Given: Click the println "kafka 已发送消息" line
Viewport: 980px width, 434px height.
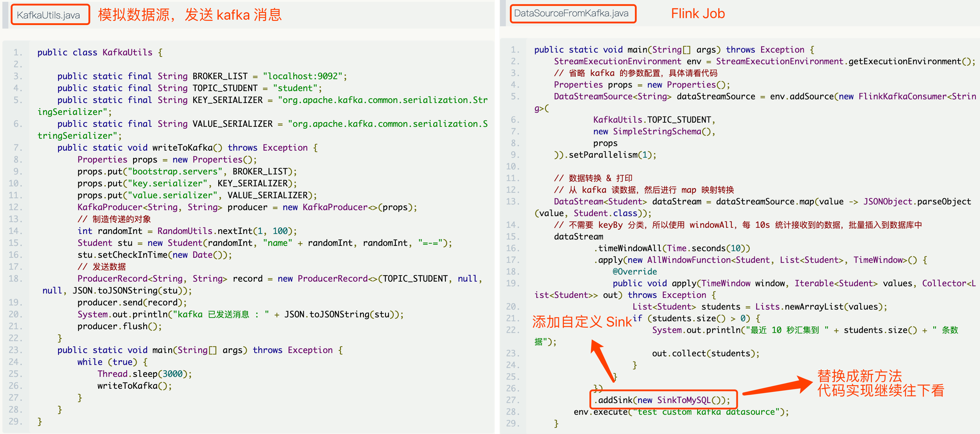Looking at the screenshot, I should (x=240, y=314).
